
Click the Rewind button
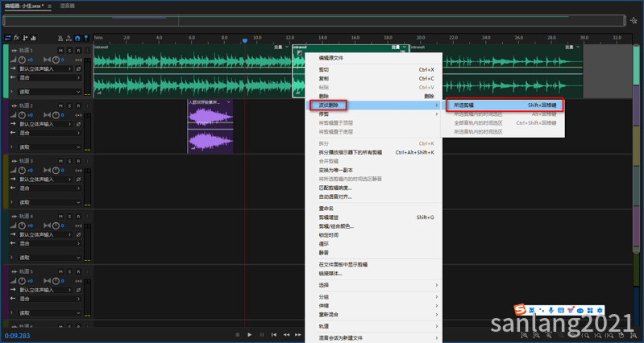click(x=286, y=335)
